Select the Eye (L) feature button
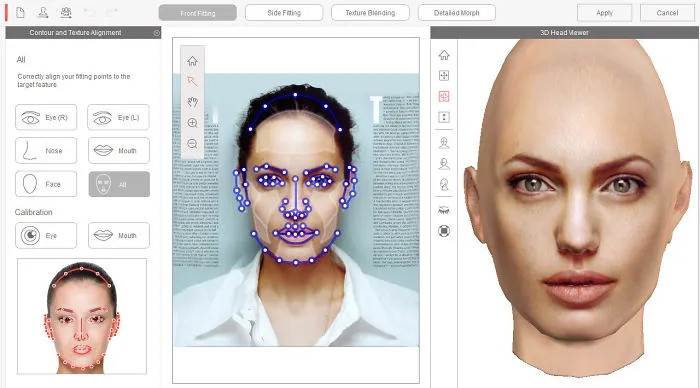The image size is (700, 388). [118, 117]
